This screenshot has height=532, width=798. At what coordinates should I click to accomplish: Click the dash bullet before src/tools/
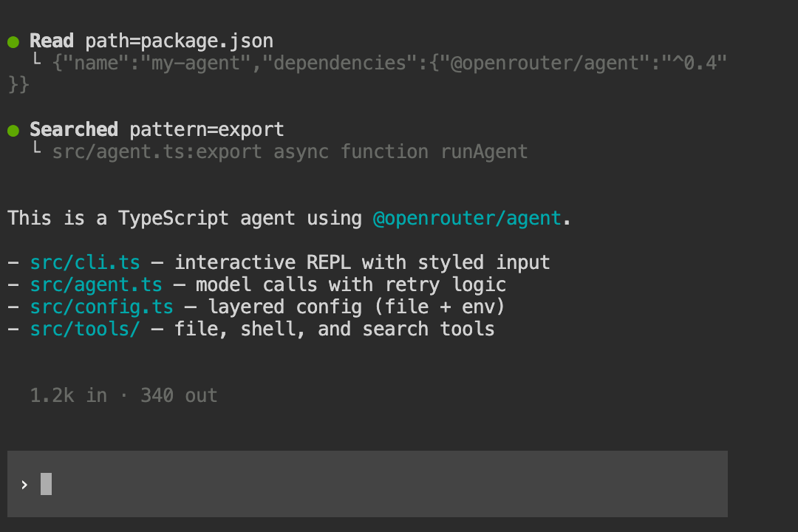[x=13, y=329]
